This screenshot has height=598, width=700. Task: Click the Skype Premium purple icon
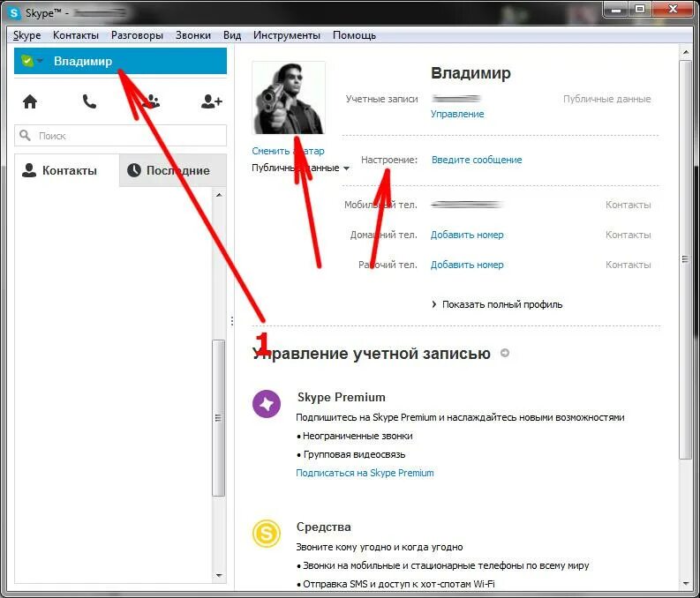[x=267, y=404]
